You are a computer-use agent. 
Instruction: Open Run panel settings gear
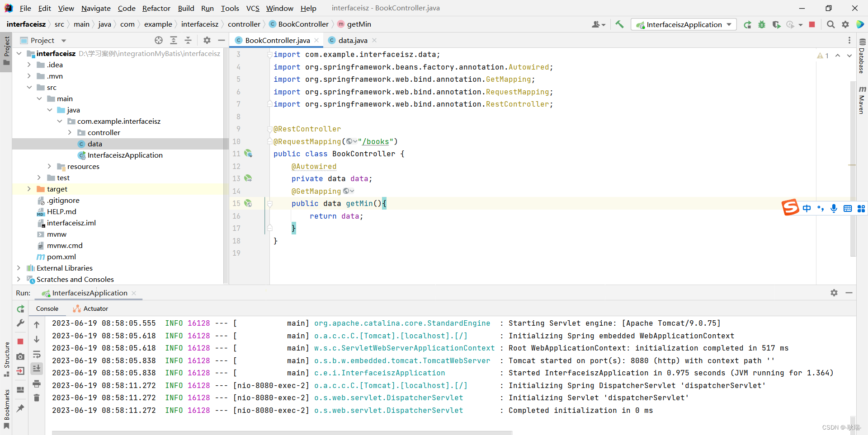point(834,293)
